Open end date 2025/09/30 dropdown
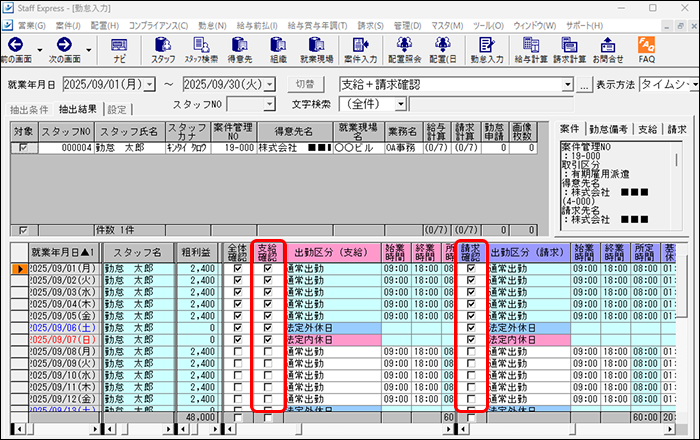 [x=270, y=84]
